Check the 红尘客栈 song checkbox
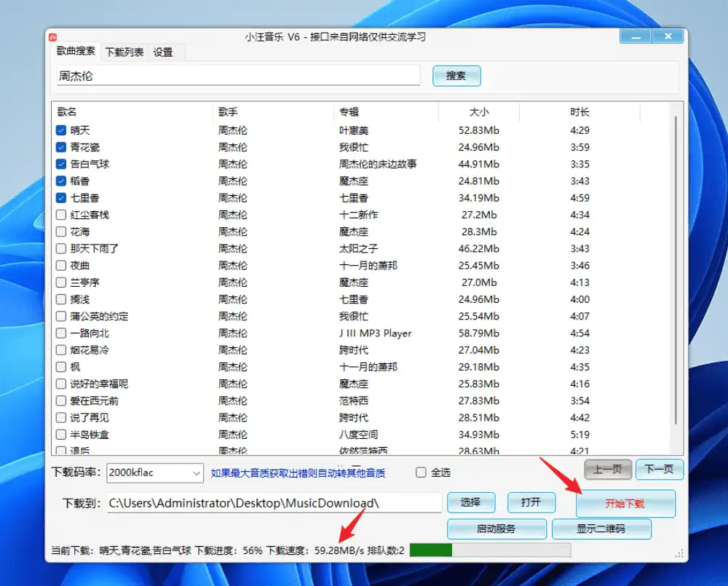Image resolution: width=728 pixels, height=586 pixels. coord(61,215)
